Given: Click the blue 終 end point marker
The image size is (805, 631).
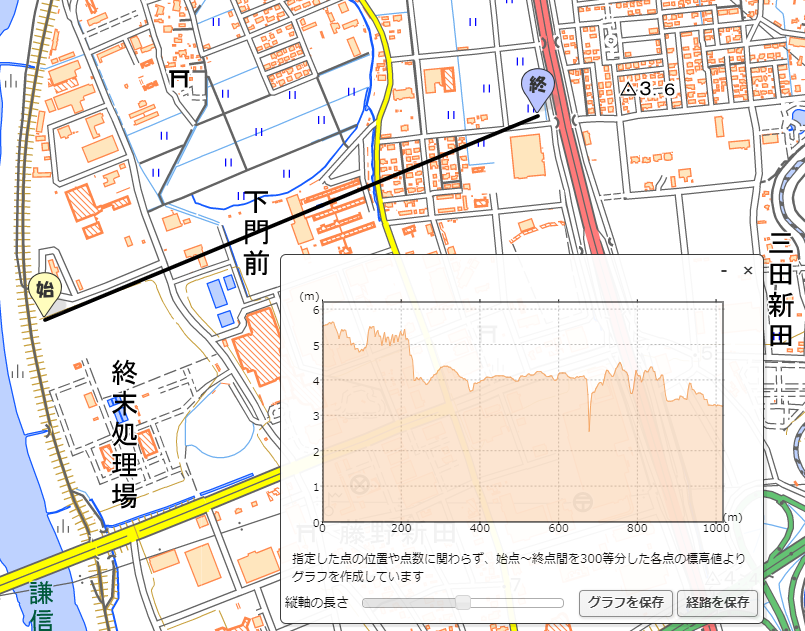Looking at the screenshot, I should click(538, 90).
